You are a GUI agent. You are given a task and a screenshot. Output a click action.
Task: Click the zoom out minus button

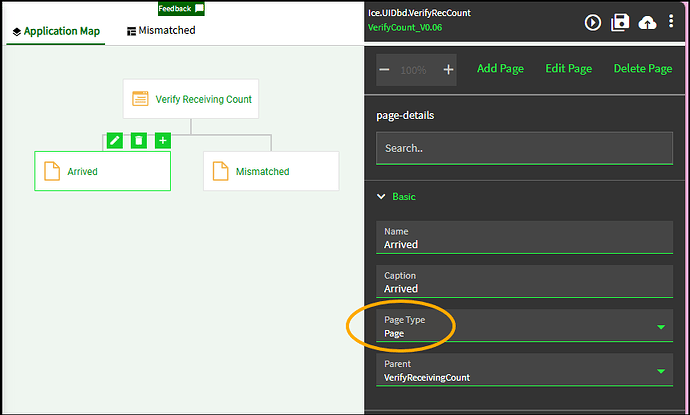point(385,70)
